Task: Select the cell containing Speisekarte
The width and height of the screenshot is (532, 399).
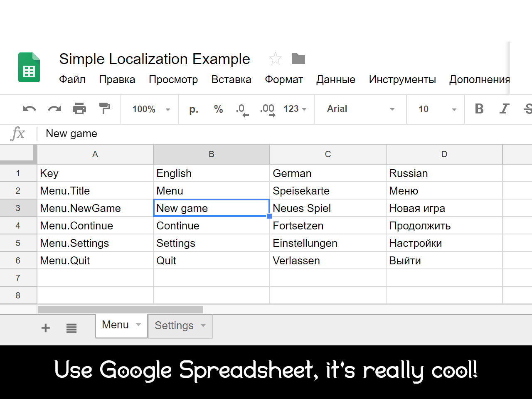Action: point(328,191)
